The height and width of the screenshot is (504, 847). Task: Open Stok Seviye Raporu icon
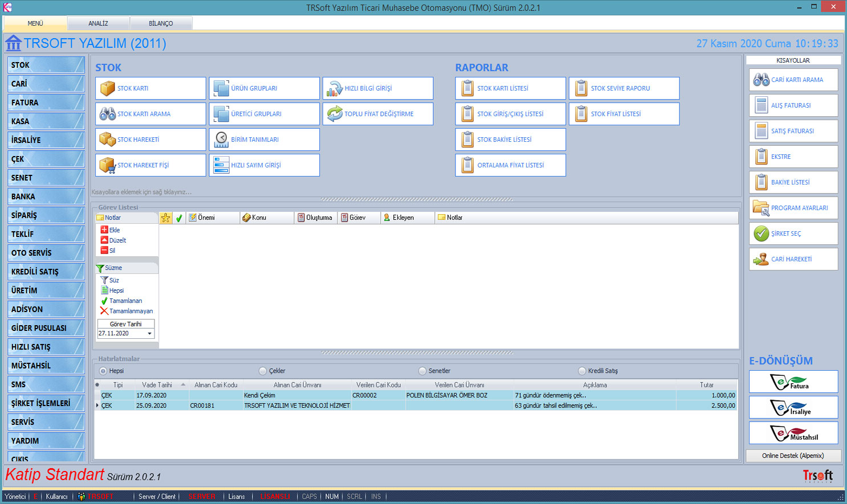581,88
